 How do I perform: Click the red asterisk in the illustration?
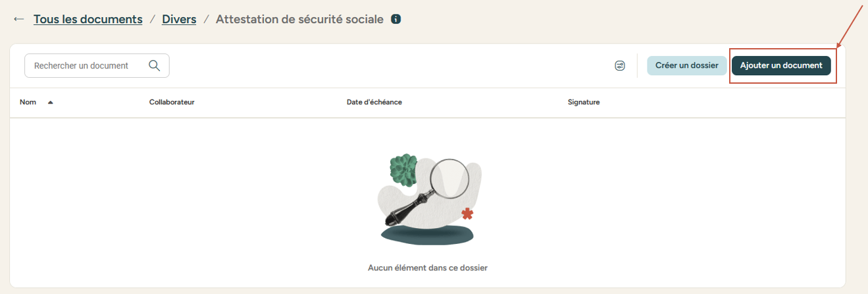pyautogui.click(x=467, y=214)
